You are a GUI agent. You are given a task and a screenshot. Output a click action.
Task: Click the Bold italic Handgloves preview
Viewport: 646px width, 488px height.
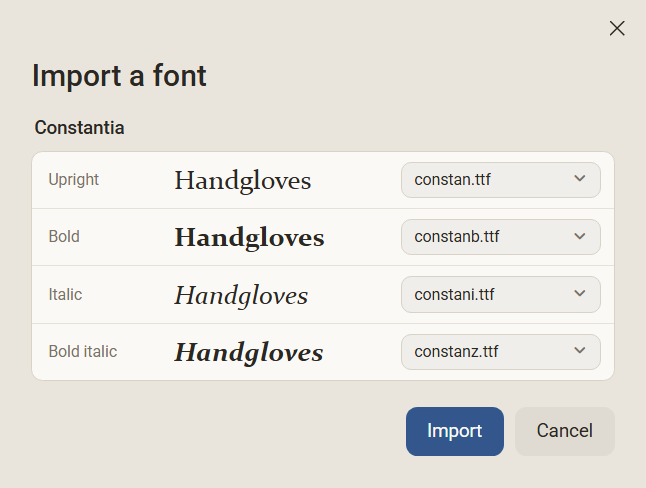click(x=248, y=352)
